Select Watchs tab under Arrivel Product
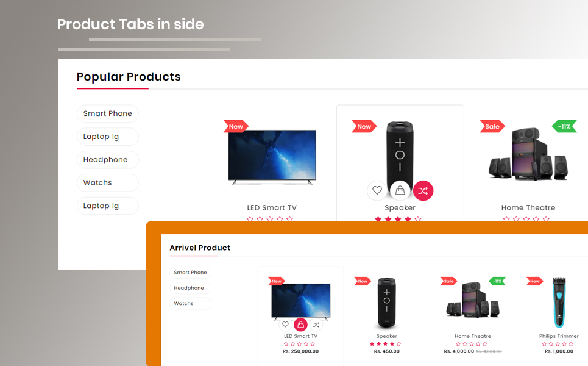Image resolution: width=588 pixels, height=366 pixels. pos(191,303)
